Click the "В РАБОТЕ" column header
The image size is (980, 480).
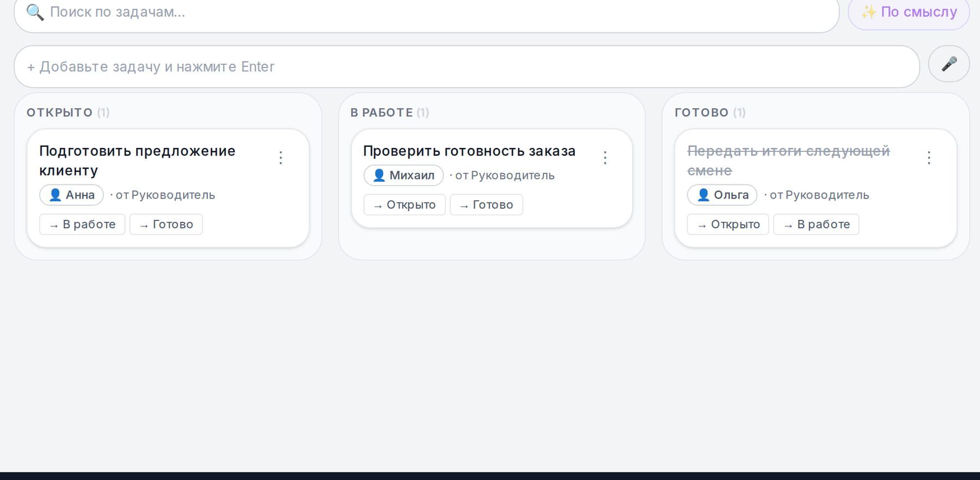coord(382,113)
